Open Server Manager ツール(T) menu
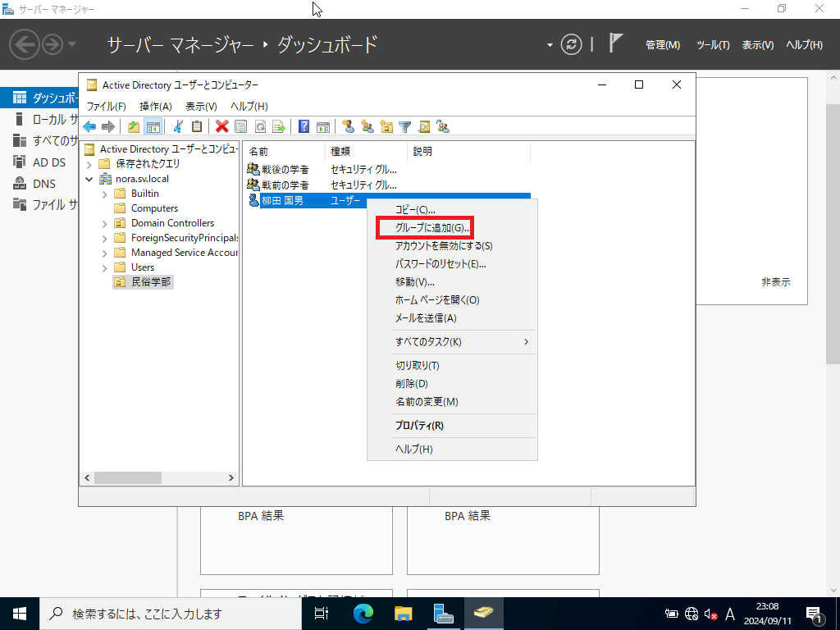Viewport: 840px width, 630px height. tap(713, 45)
